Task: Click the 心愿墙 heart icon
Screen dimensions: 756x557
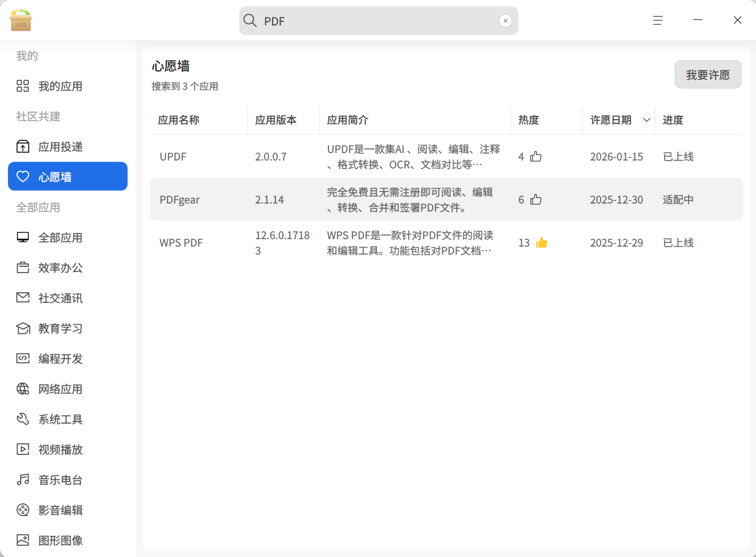Action: (23, 176)
